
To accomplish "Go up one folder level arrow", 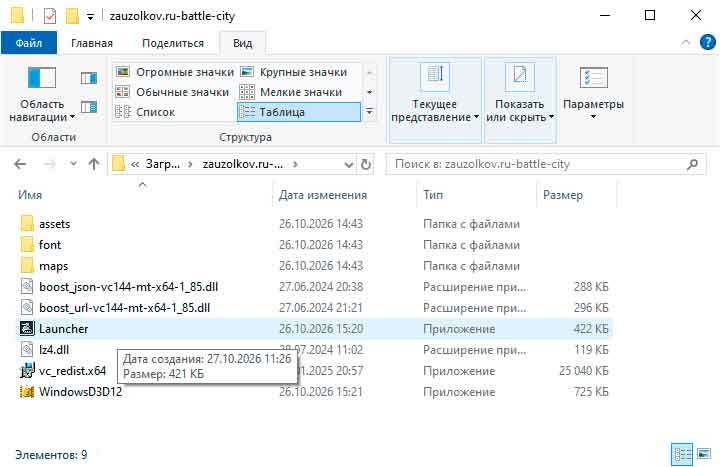I will [x=94, y=164].
